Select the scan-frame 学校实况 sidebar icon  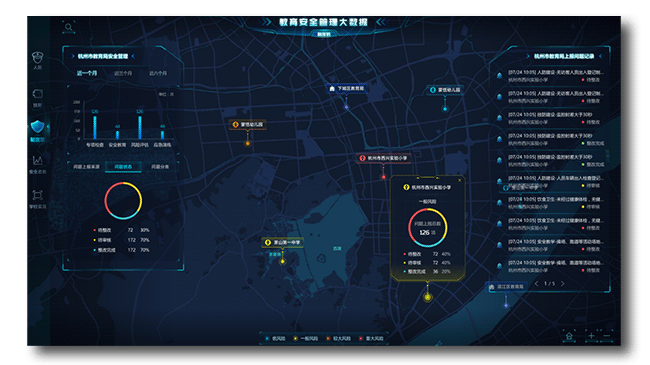pyautogui.click(x=37, y=199)
